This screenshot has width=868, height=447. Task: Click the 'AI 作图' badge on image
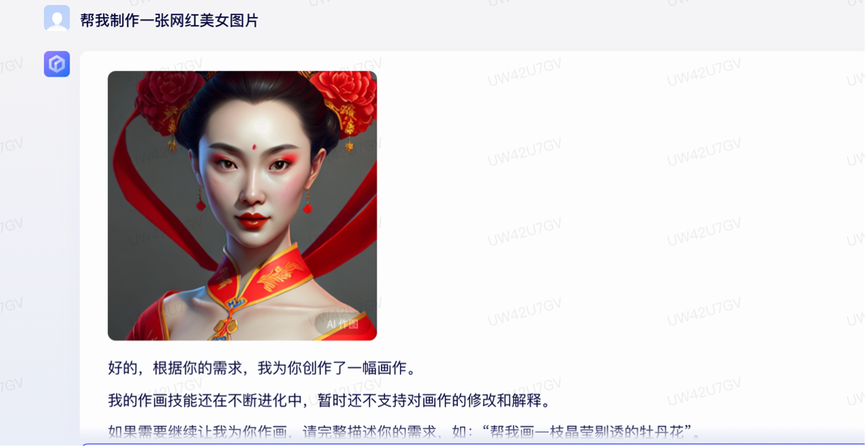pos(343,324)
